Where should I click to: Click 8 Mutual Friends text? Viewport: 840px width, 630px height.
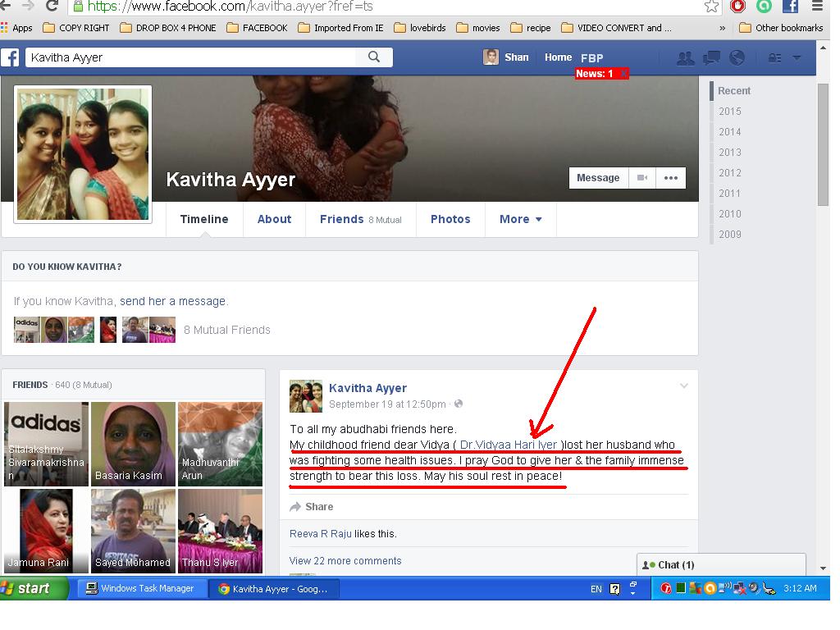click(x=226, y=330)
